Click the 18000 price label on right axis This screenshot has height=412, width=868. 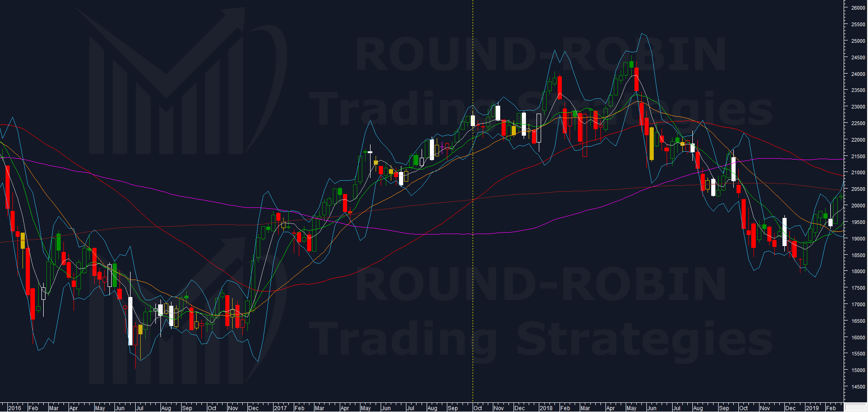858,271
